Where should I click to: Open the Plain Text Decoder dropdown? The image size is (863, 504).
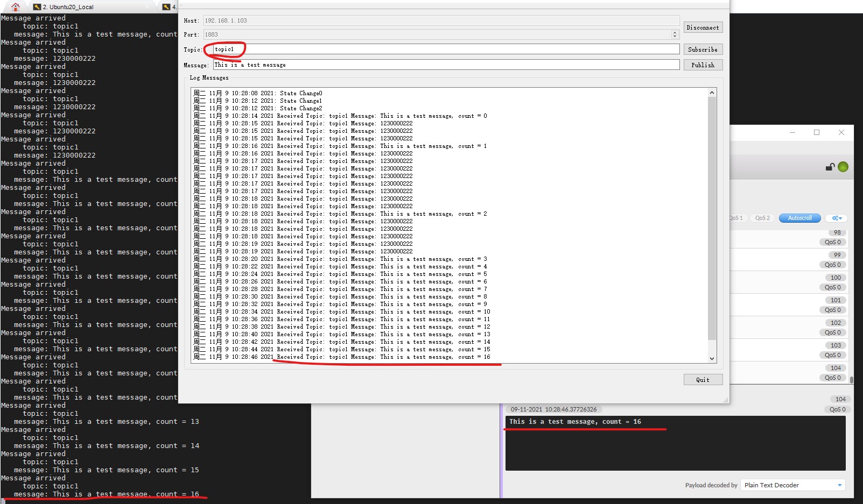click(793, 485)
